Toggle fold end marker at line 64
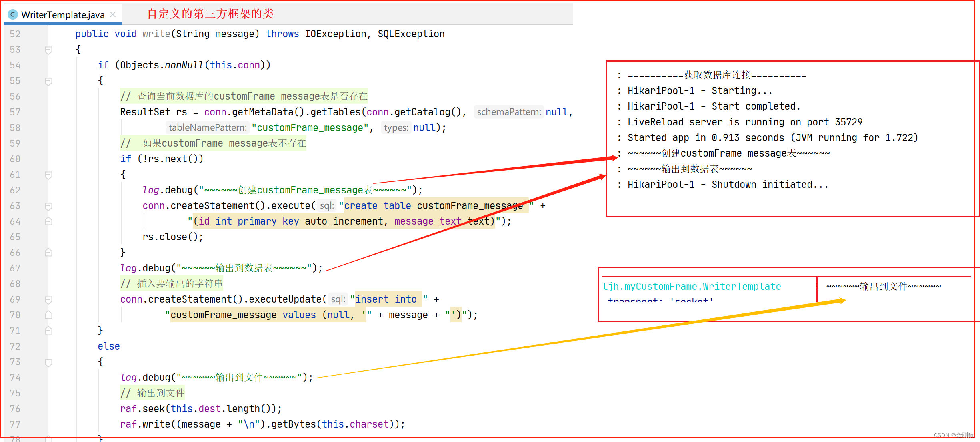The height and width of the screenshot is (442, 980). pos(48,221)
